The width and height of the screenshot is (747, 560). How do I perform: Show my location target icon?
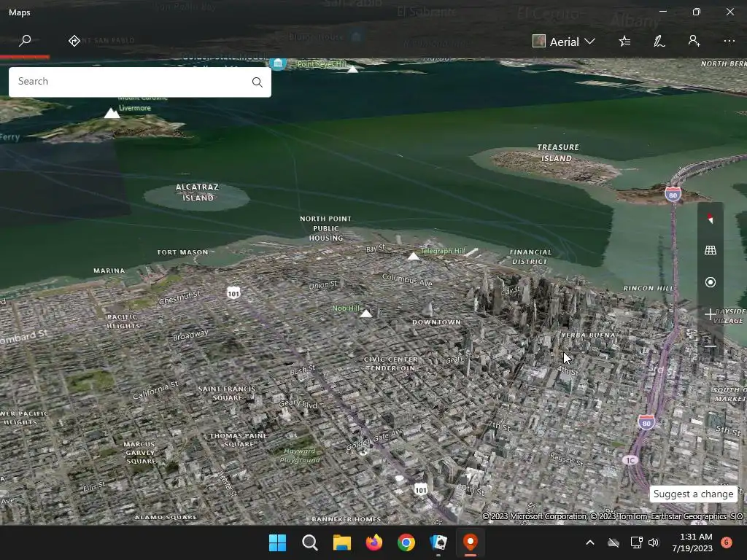click(711, 282)
